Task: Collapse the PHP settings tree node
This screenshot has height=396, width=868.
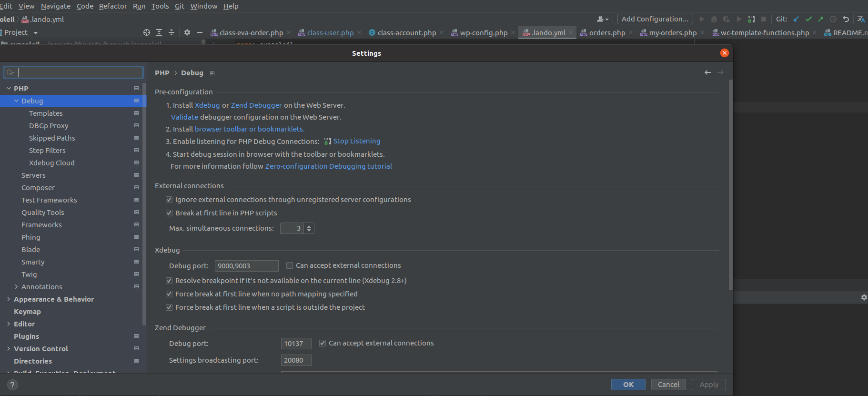Action: (9, 89)
